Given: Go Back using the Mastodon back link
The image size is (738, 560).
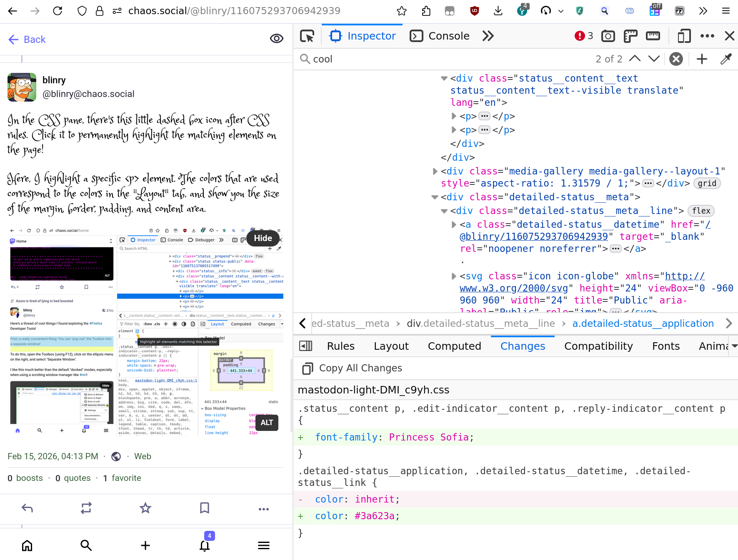Looking at the screenshot, I should [27, 39].
